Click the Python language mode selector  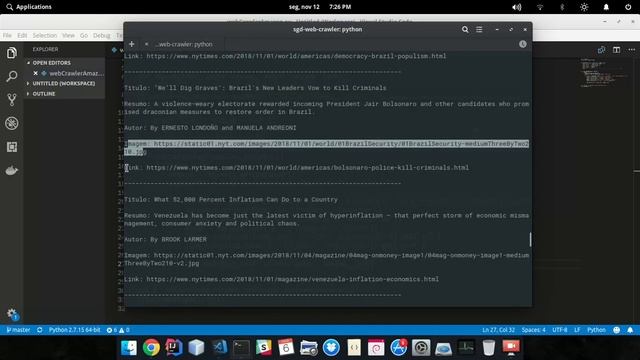tap(596, 330)
